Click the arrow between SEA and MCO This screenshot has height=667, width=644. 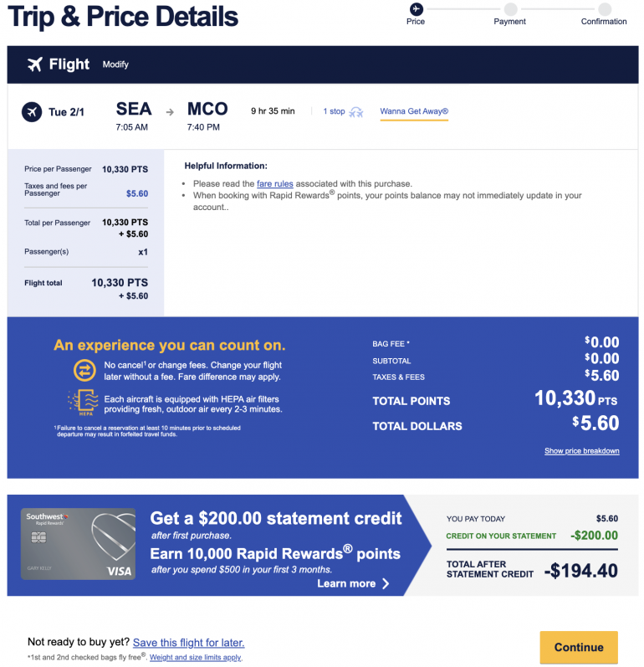tap(170, 111)
